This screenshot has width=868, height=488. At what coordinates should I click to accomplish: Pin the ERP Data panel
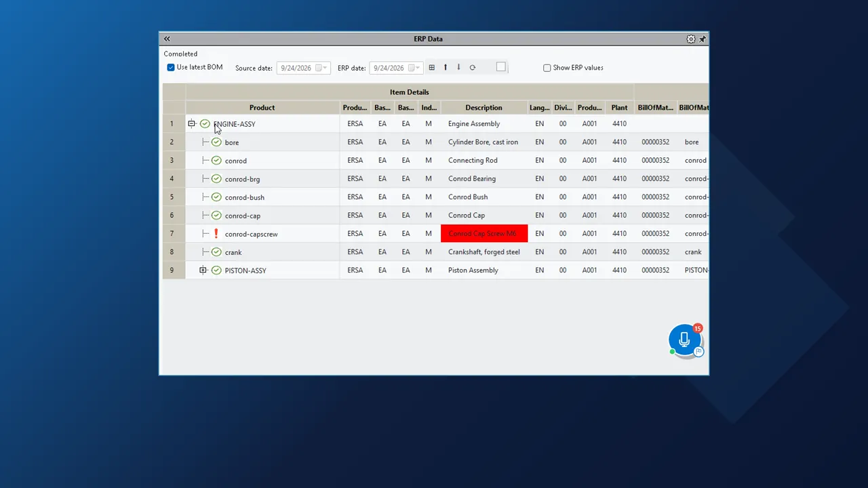pos(703,39)
